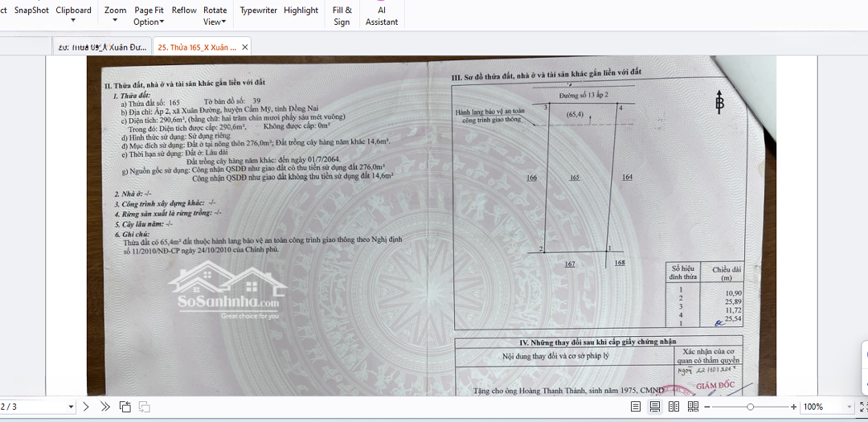868x422 pixels.
Task: Open Page Fit Option dropdown
Action: click(x=149, y=16)
